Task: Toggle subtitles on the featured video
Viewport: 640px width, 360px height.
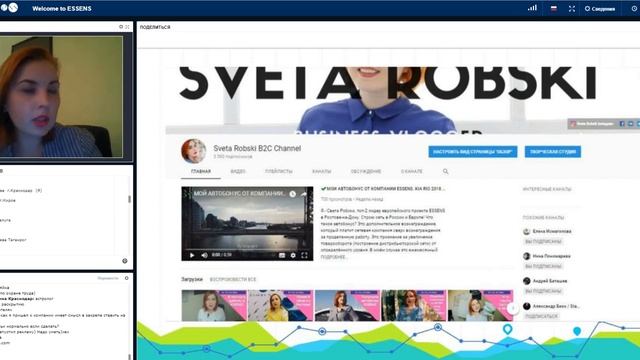Action: [x=282, y=255]
